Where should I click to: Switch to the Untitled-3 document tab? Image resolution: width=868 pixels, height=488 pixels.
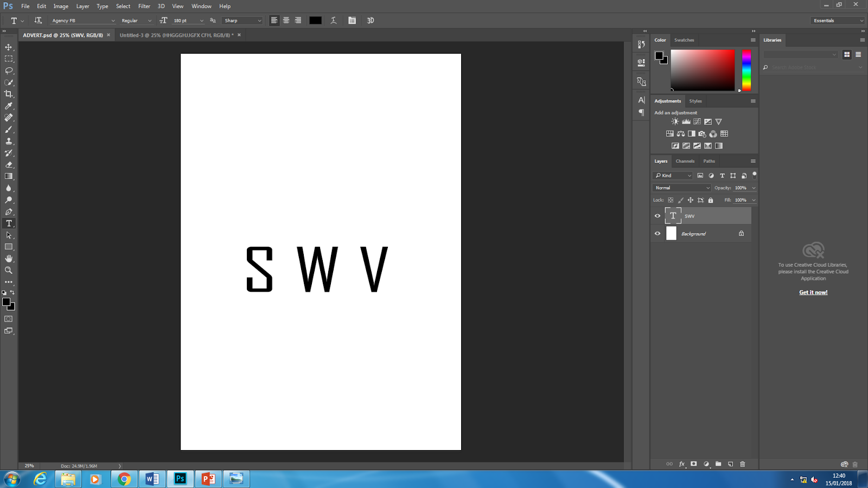click(x=177, y=35)
